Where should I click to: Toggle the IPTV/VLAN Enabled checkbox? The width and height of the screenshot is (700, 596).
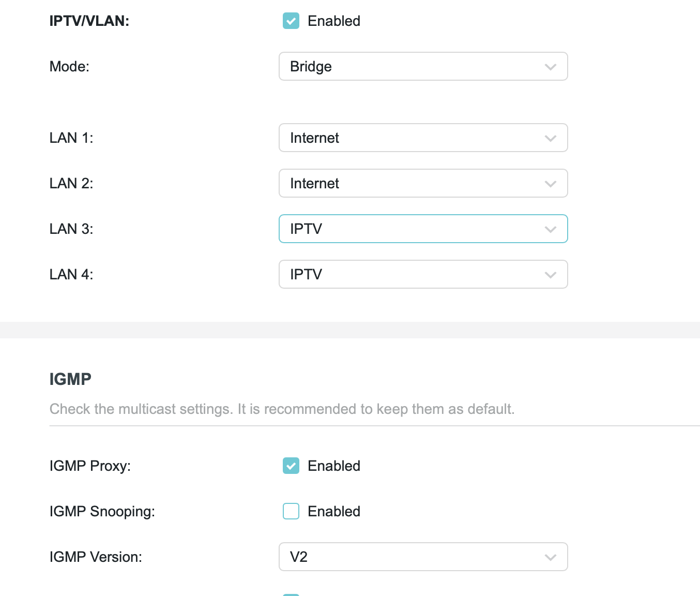click(x=291, y=21)
